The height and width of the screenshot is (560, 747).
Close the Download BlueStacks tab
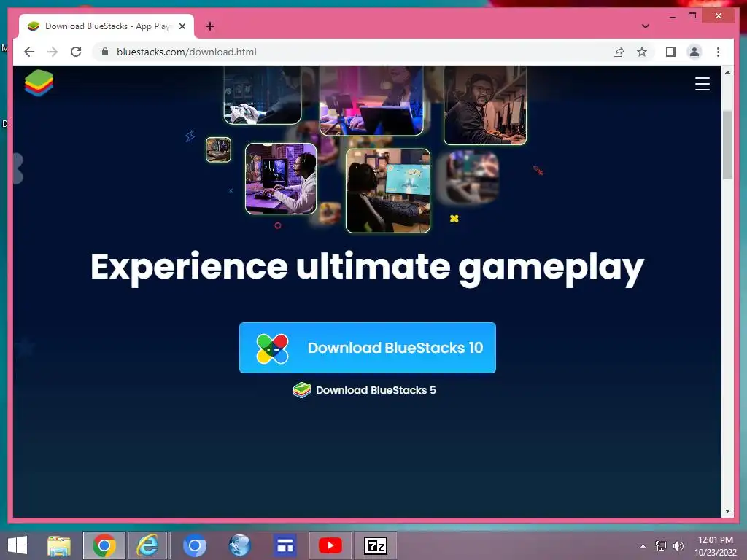coord(182,26)
